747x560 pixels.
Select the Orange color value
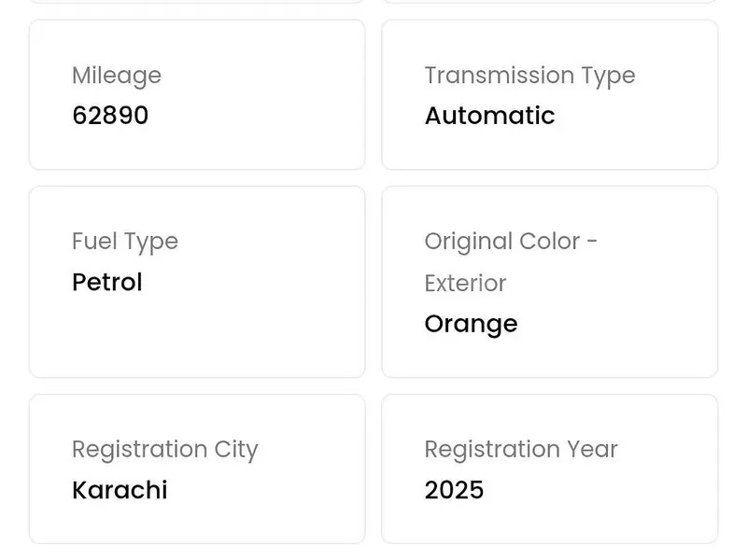[x=471, y=324]
